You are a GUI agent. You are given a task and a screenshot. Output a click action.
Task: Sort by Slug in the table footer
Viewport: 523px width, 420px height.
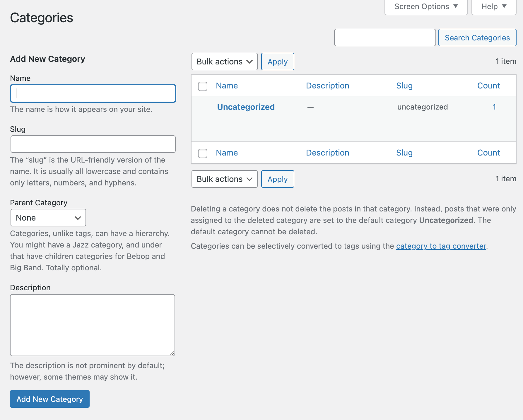[404, 153]
